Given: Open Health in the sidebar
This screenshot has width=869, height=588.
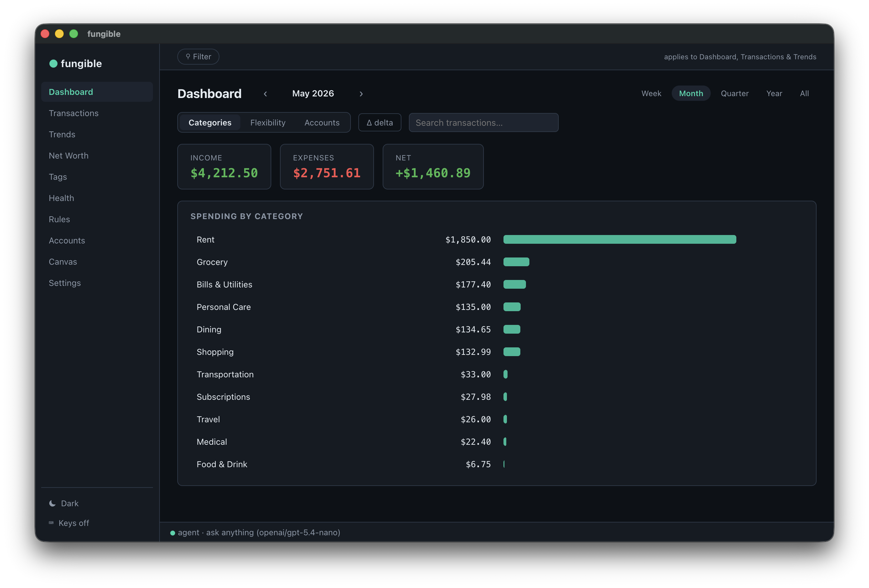Looking at the screenshot, I should point(97,198).
